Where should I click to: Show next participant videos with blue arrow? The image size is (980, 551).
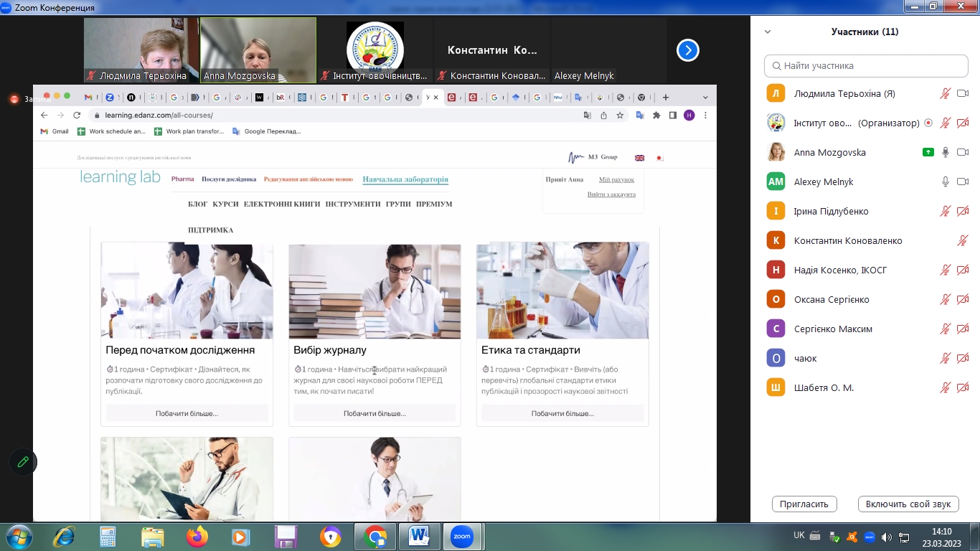(688, 50)
